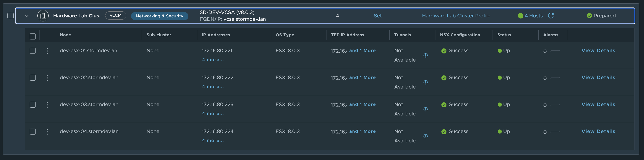
Task: Open View Details for dev-esx-03
Action: [x=598, y=104]
